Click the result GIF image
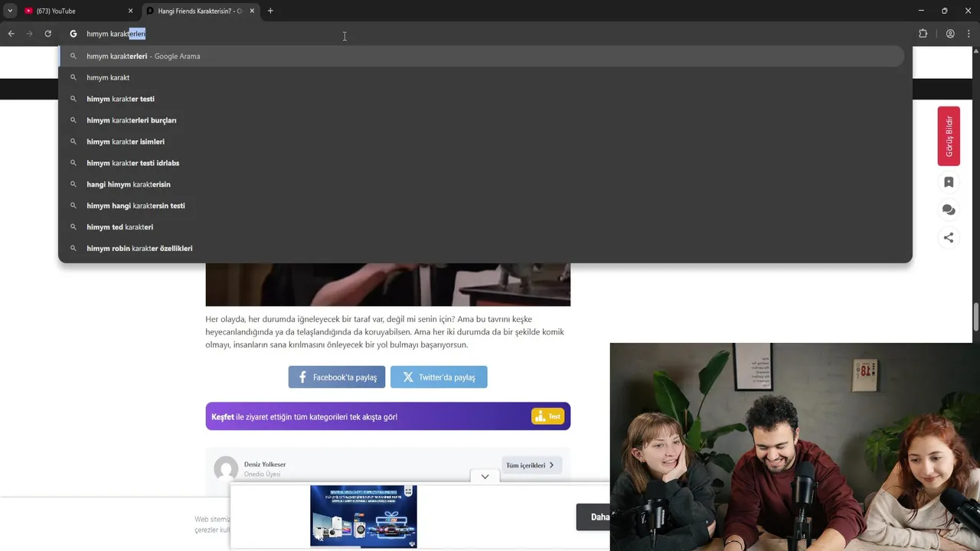 pyautogui.click(x=387, y=284)
